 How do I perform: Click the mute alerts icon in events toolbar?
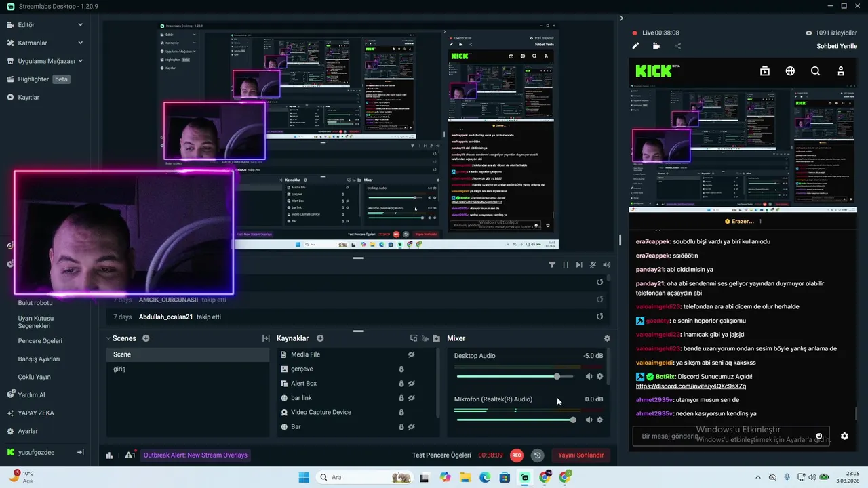click(593, 265)
